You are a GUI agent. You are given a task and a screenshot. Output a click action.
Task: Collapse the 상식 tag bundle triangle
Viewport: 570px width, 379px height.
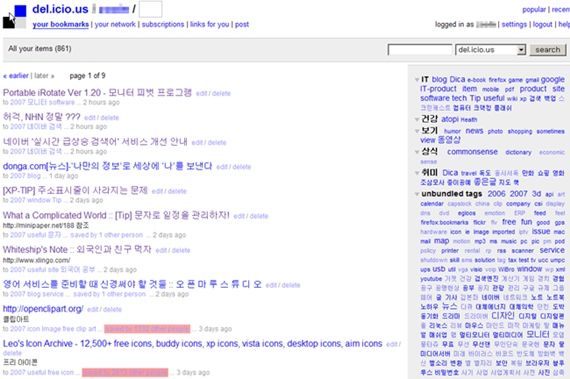coord(417,152)
